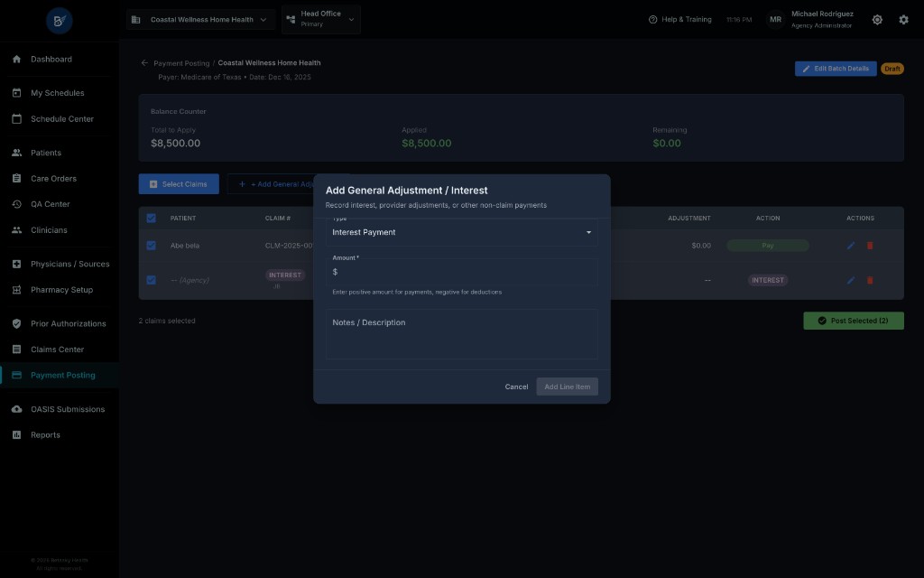The height and width of the screenshot is (578, 924).
Task: Click the Edit Batch Details button
Action: 836,69
